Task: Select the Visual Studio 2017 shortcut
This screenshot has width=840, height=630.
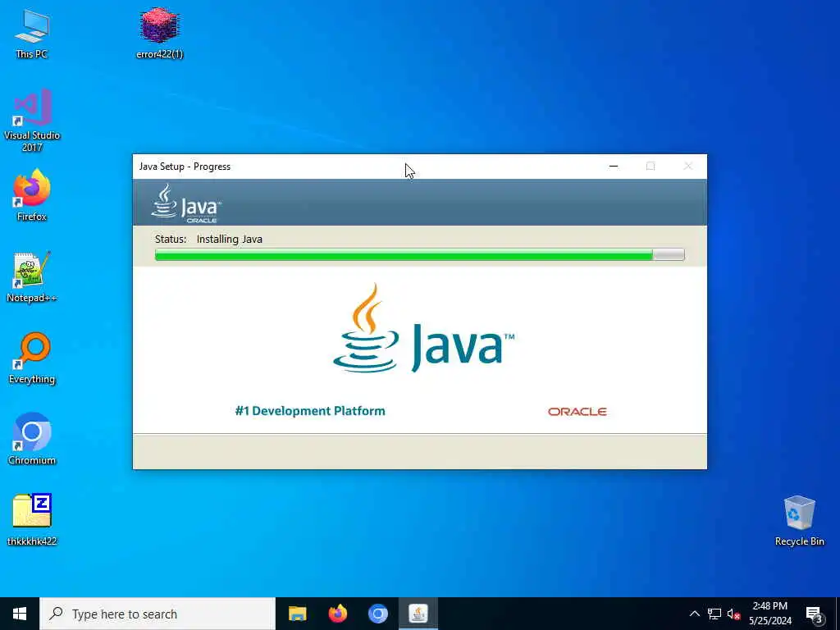Action: (32, 121)
